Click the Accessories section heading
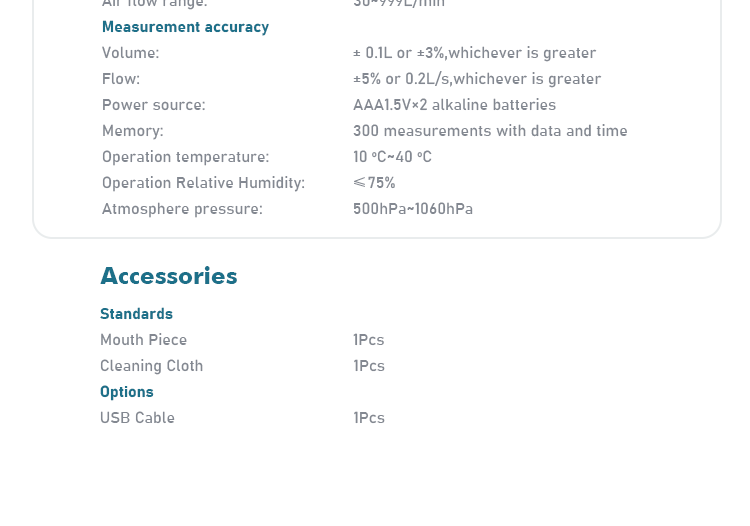 tap(169, 276)
